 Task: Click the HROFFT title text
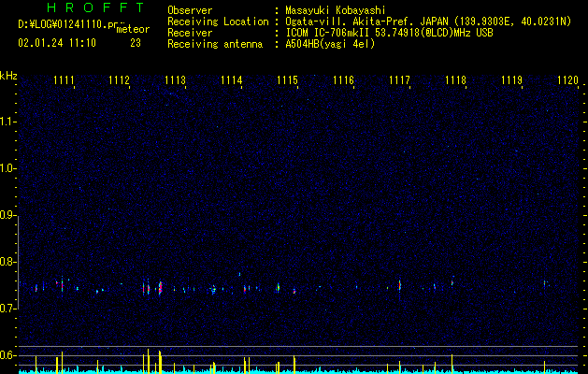coord(95,7)
